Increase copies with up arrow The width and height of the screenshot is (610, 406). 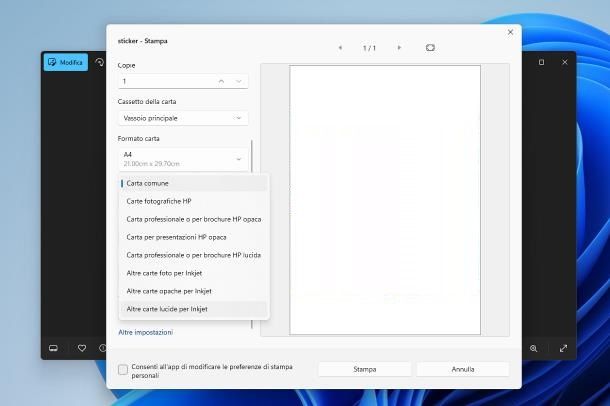[x=221, y=81]
